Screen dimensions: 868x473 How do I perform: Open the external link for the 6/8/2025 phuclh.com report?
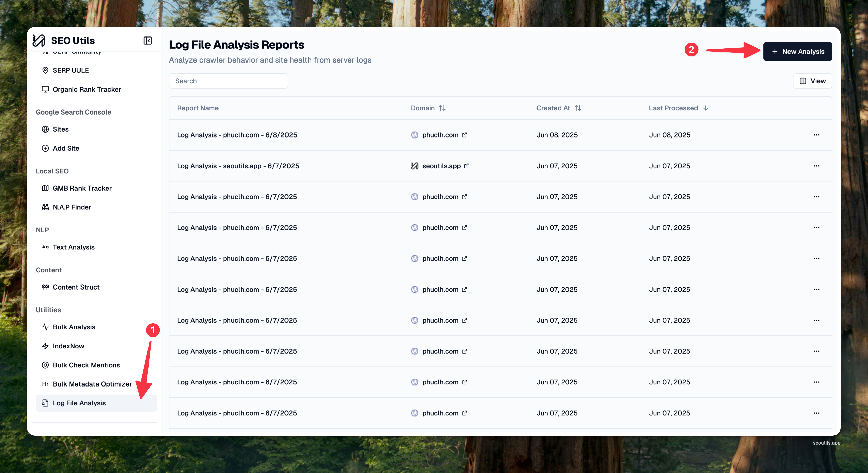[x=464, y=135]
